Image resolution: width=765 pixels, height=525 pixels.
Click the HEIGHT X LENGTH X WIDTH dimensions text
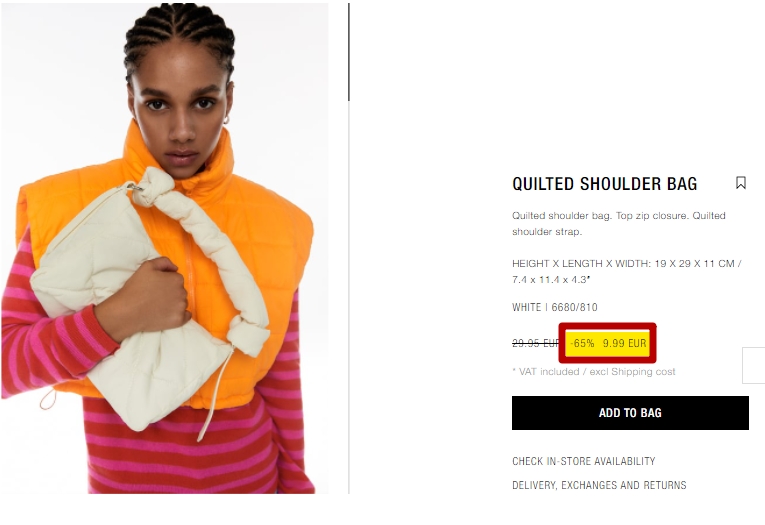pos(627,271)
